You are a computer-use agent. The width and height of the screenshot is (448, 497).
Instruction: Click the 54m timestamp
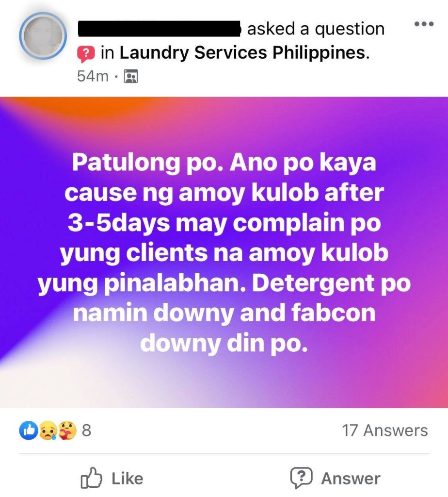coord(93,76)
